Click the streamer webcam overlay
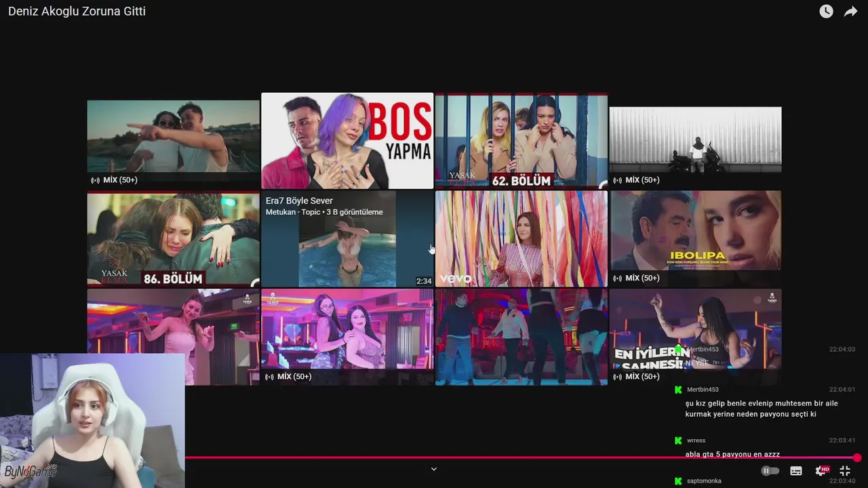868x488 pixels. 92,420
